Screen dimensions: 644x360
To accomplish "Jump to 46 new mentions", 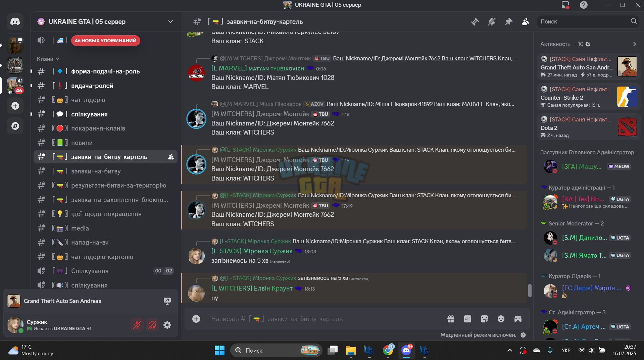I will click(x=105, y=41).
